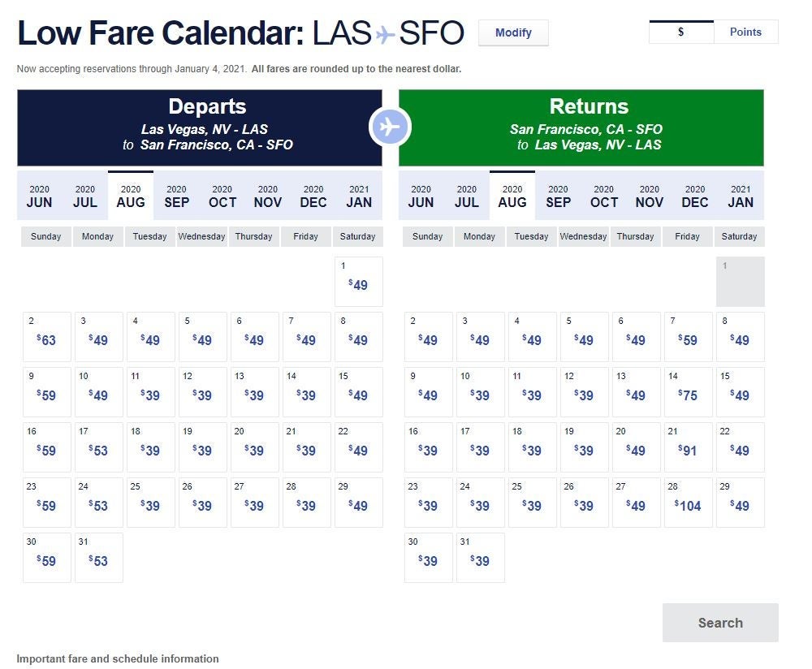Select the $104 return on August 28
The height and width of the screenshot is (669, 812).
688,503
